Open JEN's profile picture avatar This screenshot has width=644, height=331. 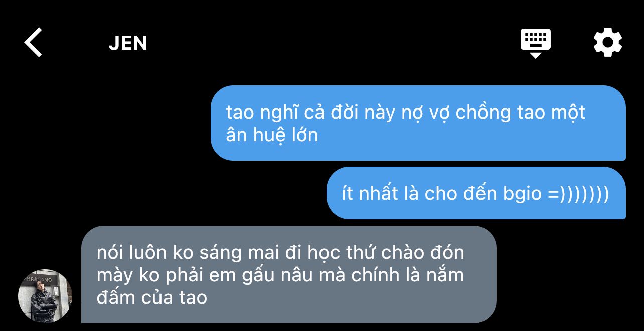pyautogui.click(x=45, y=296)
